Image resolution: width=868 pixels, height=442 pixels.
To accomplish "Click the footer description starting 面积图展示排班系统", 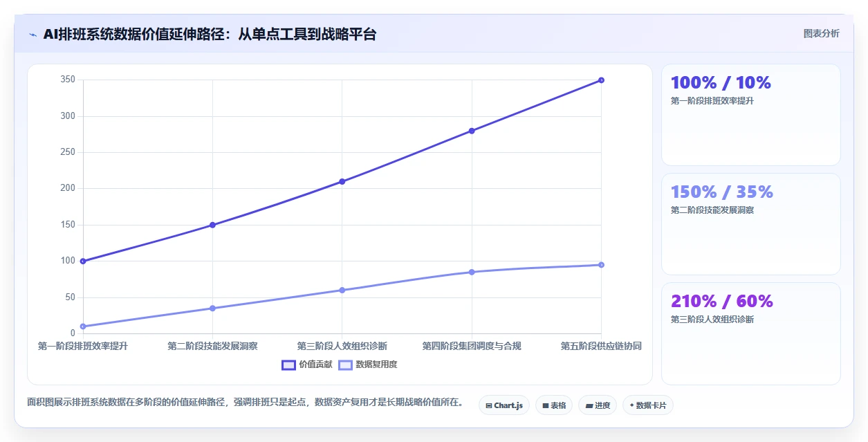I will pos(245,402).
